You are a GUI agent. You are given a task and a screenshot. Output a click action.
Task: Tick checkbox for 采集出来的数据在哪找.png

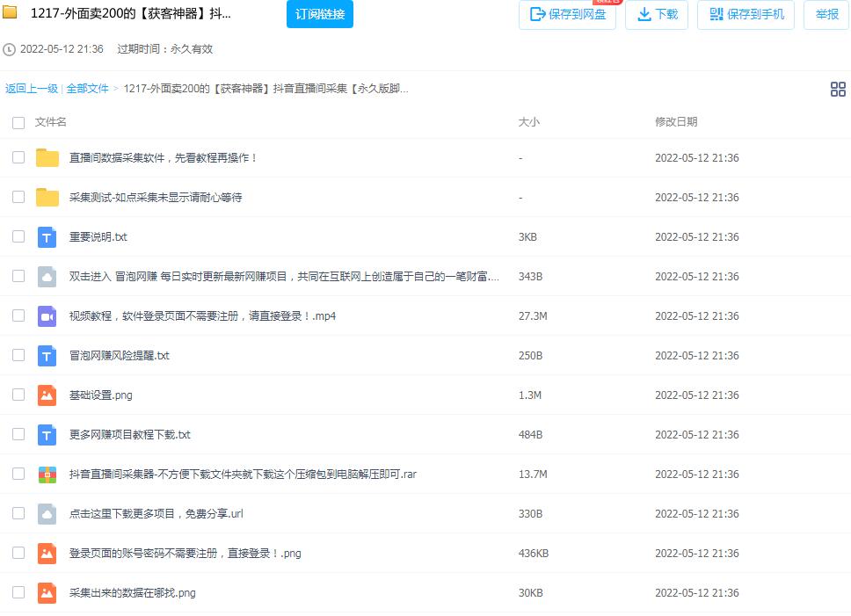pos(18,592)
